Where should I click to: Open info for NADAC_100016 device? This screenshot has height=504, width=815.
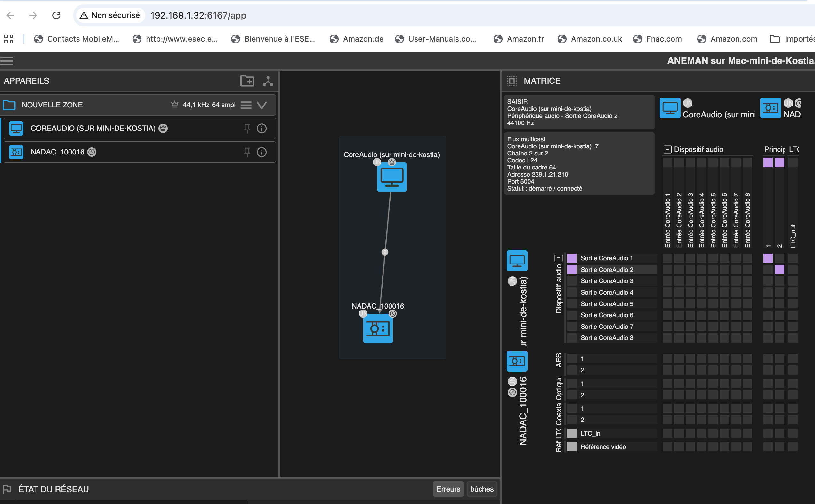tap(262, 152)
